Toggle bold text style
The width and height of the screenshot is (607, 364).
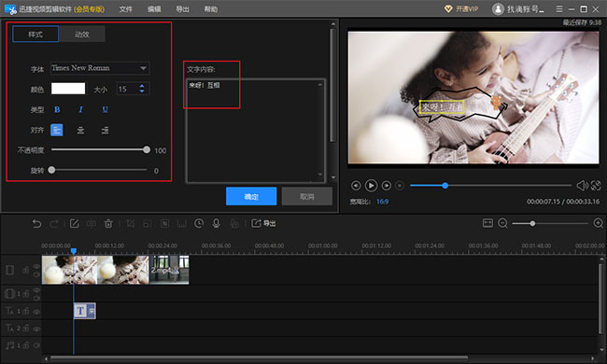click(x=57, y=109)
